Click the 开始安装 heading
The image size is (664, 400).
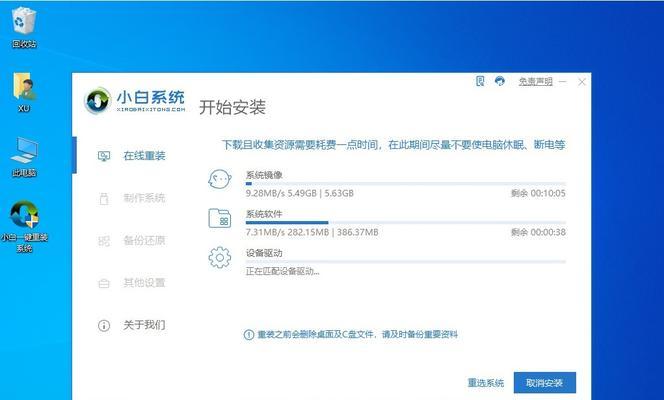coord(232,107)
